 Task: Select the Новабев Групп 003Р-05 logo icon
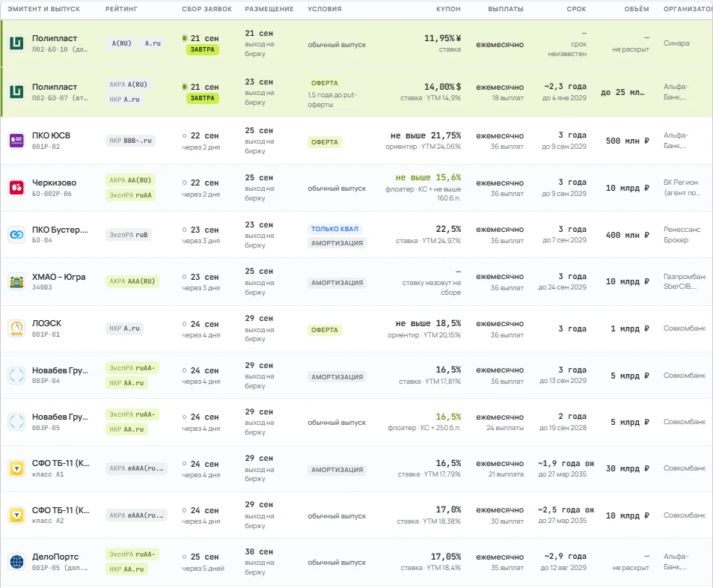[16, 422]
